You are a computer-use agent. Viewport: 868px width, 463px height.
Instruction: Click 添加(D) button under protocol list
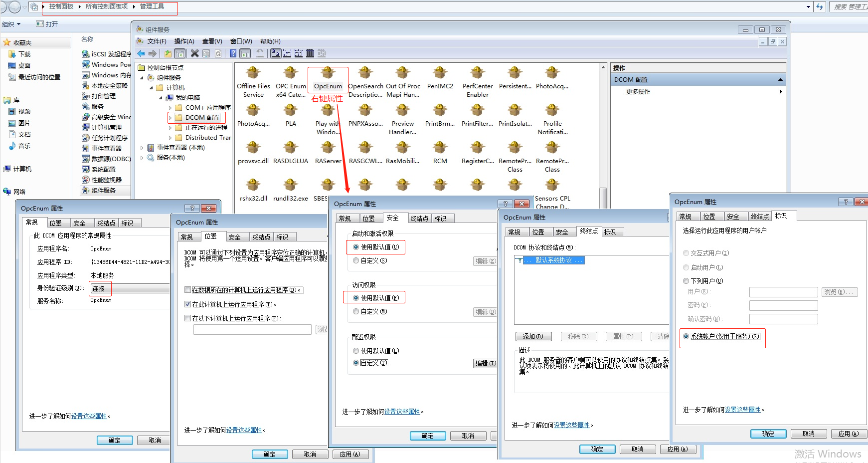pyautogui.click(x=533, y=336)
